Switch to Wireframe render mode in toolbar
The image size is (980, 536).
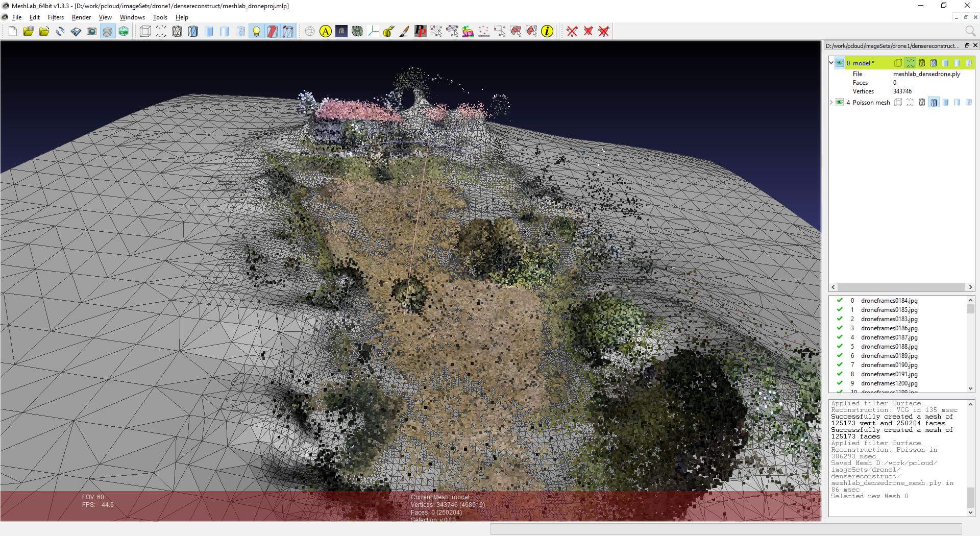pos(177,32)
